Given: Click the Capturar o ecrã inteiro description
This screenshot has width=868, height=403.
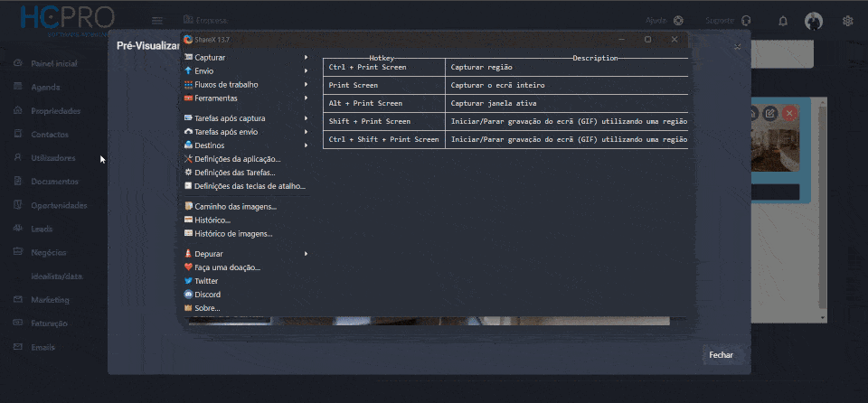Looking at the screenshot, I should point(567,85).
